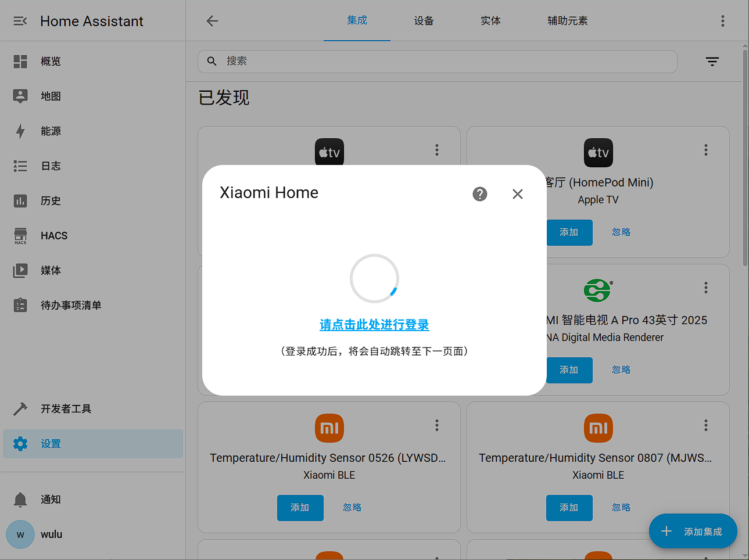This screenshot has width=749, height=560.
Task: Click the search magnifier icon
Action: (x=212, y=61)
